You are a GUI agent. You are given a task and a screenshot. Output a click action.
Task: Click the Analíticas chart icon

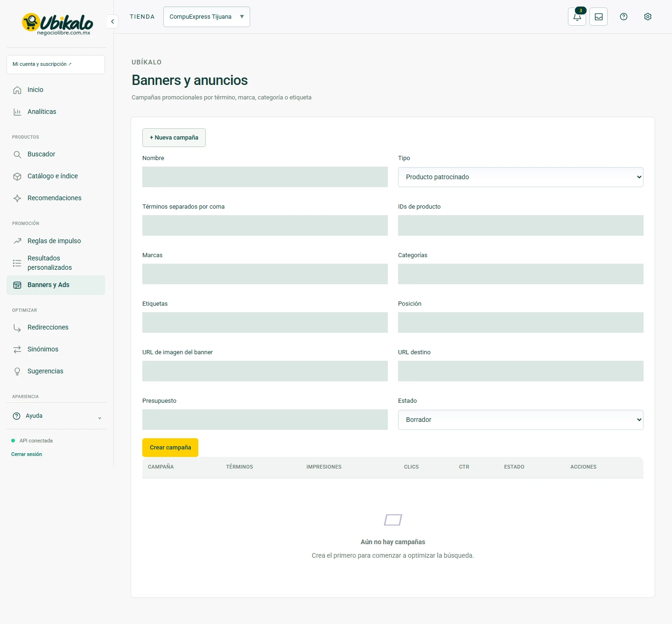pyautogui.click(x=17, y=112)
